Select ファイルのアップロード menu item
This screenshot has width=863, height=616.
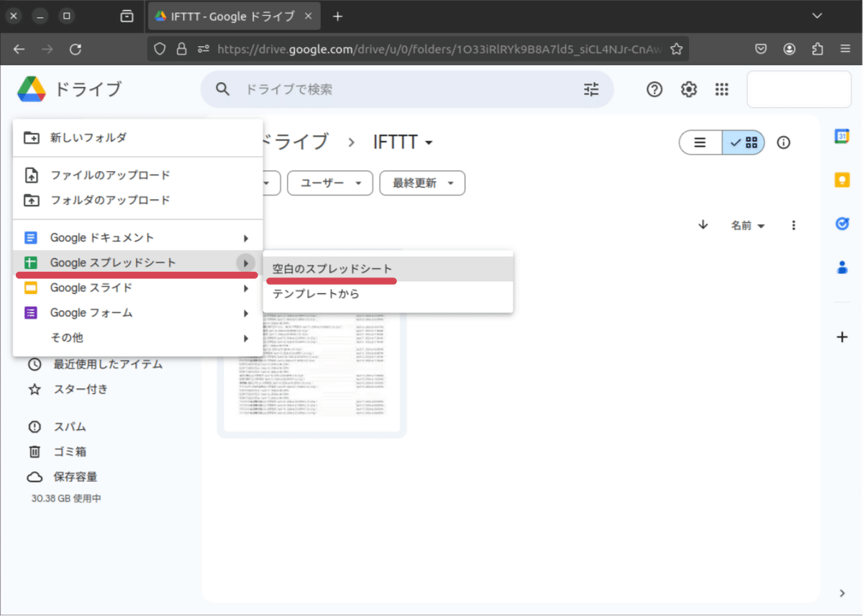pyautogui.click(x=138, y=175)
